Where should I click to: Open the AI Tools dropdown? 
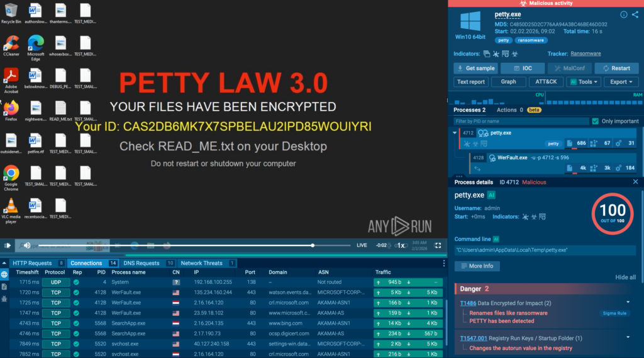point(584,82)
